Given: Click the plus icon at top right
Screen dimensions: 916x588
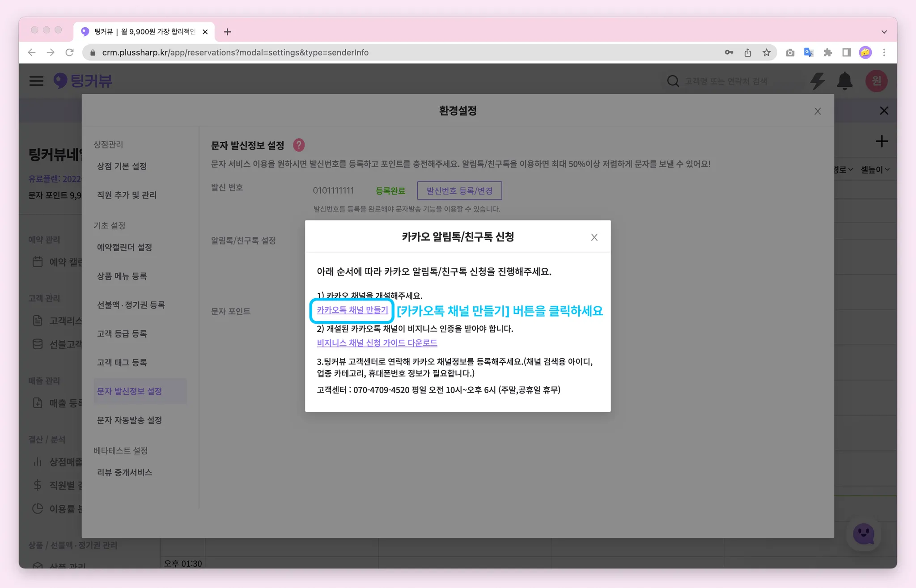Looking at the screenshot, I should coord(881,142).
